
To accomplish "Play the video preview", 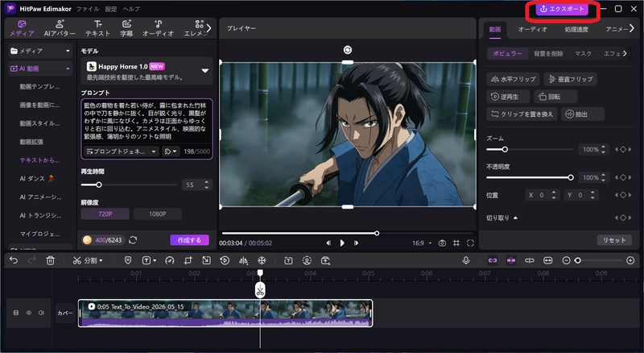I will tap(342, 243).
